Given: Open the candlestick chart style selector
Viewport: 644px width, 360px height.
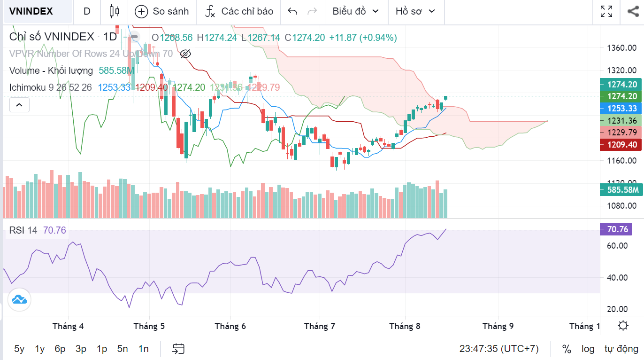Looking at the screenshot, I should (x=114, y=12).
